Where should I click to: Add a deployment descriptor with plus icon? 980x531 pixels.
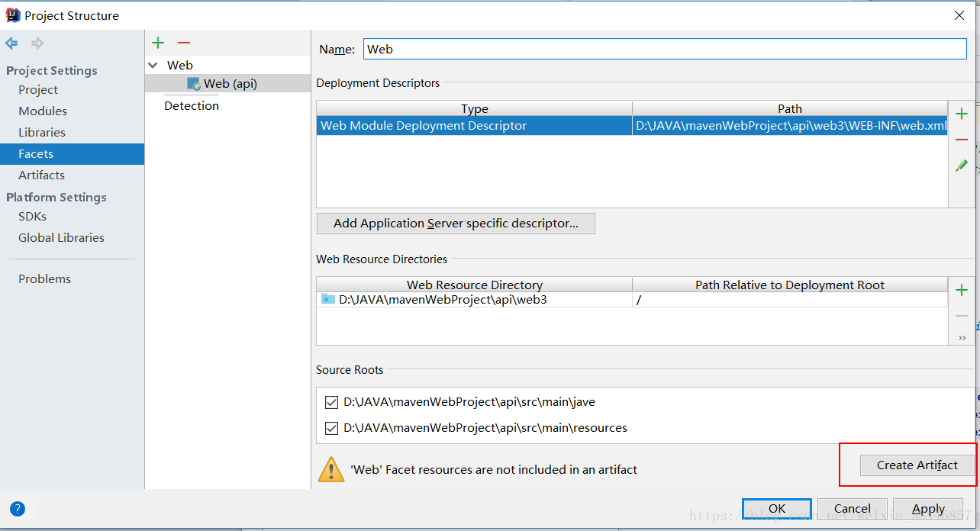962,114
